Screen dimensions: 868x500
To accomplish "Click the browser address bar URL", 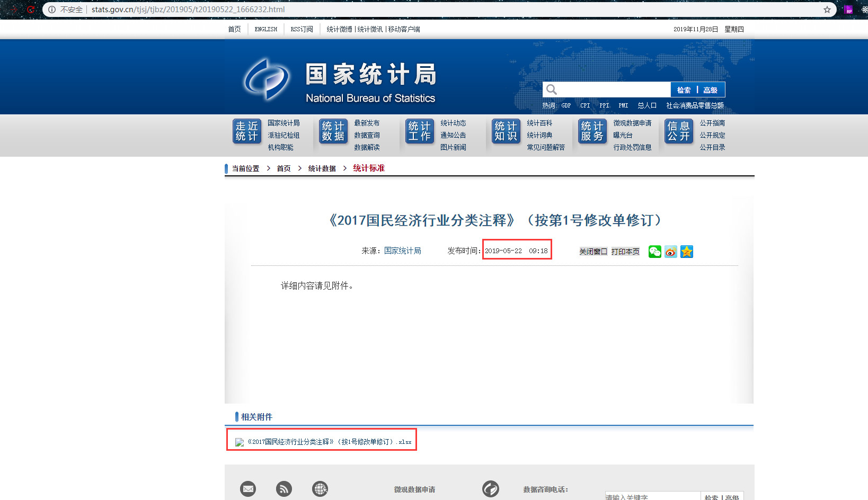I will pos(188,10).
